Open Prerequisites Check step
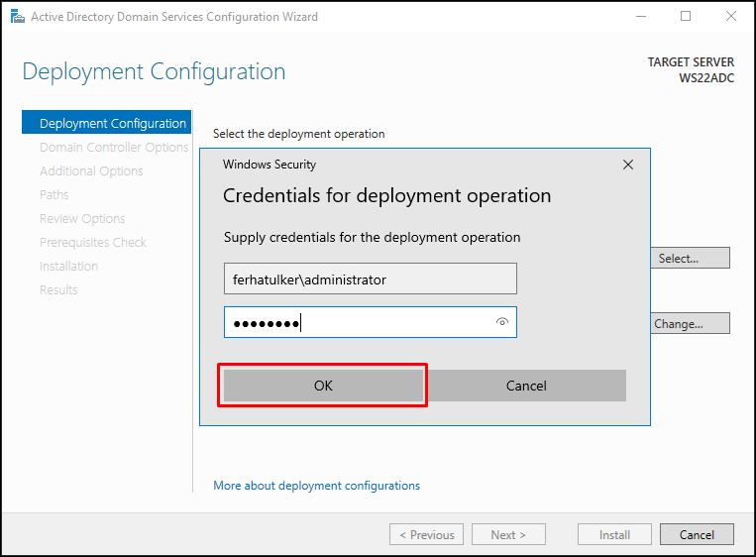This screenshot has height=557, width=756. tap(93, 242)
